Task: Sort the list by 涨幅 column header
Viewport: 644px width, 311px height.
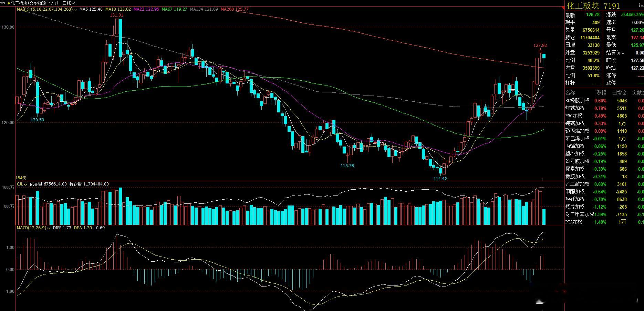Action: coord(601,92)
